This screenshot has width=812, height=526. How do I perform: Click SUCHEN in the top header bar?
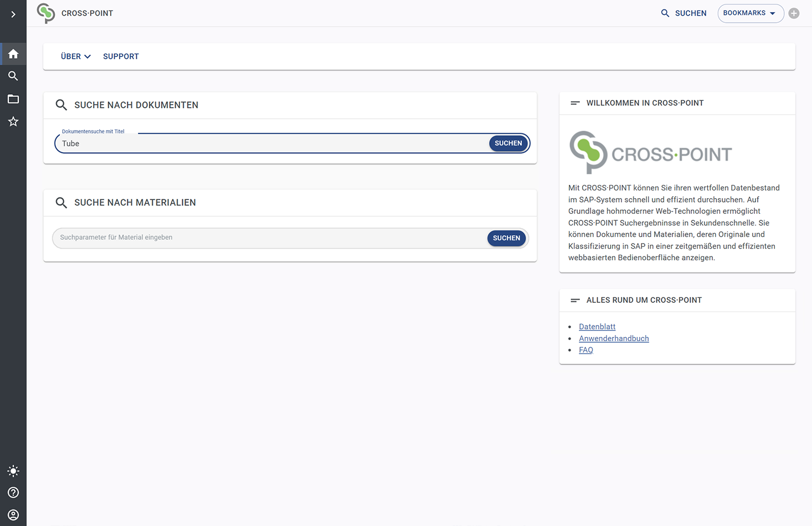point(690,13)
